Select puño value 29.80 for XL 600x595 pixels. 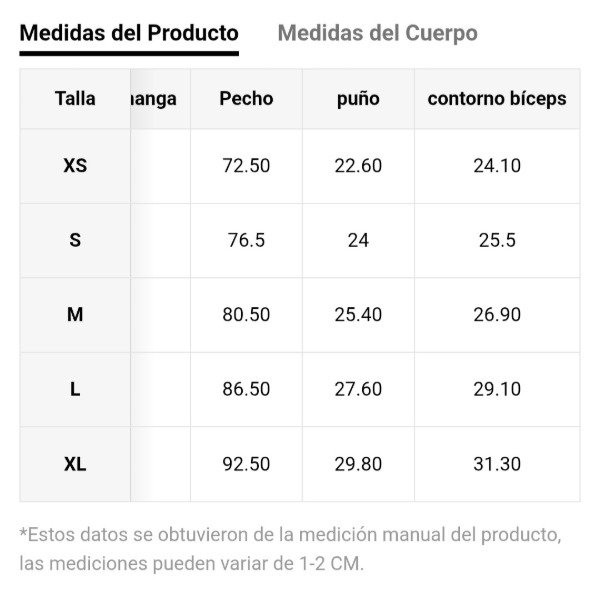coord(358,464)
